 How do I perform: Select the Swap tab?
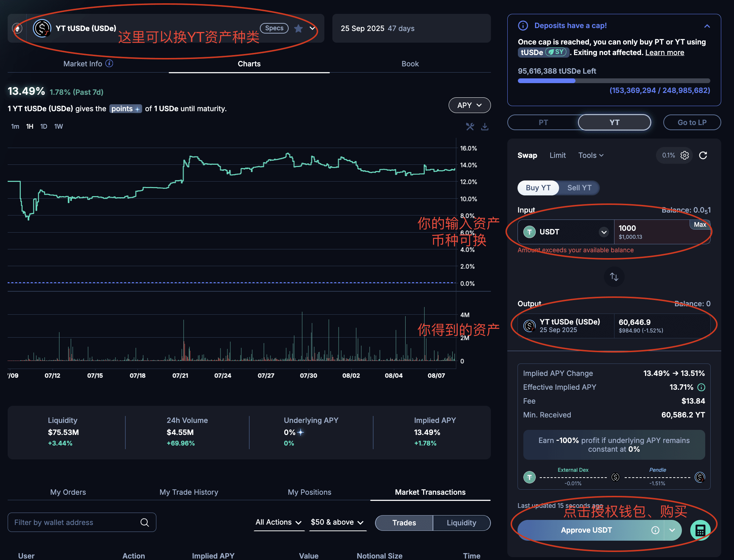527,155
